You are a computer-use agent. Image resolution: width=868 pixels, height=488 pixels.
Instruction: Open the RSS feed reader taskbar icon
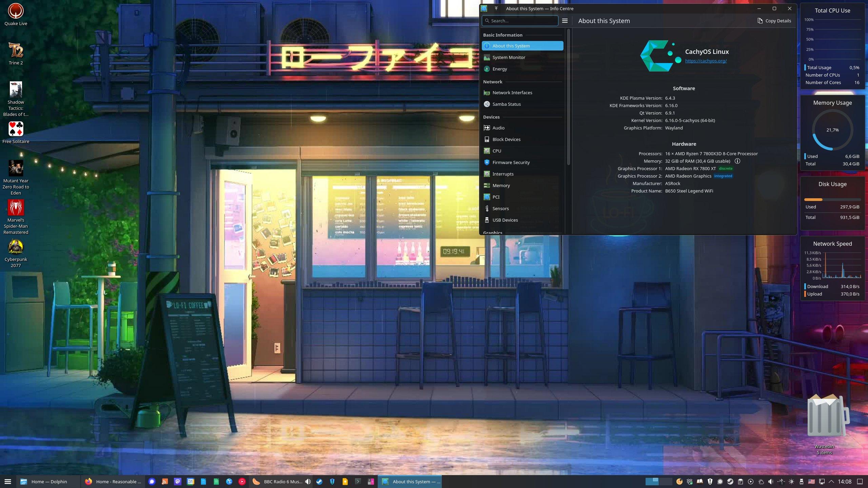165,482
